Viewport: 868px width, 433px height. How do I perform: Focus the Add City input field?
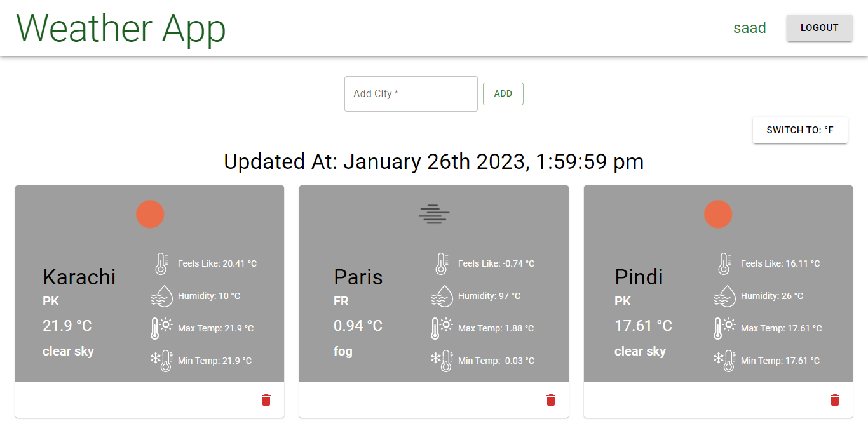tap(410, 94)
